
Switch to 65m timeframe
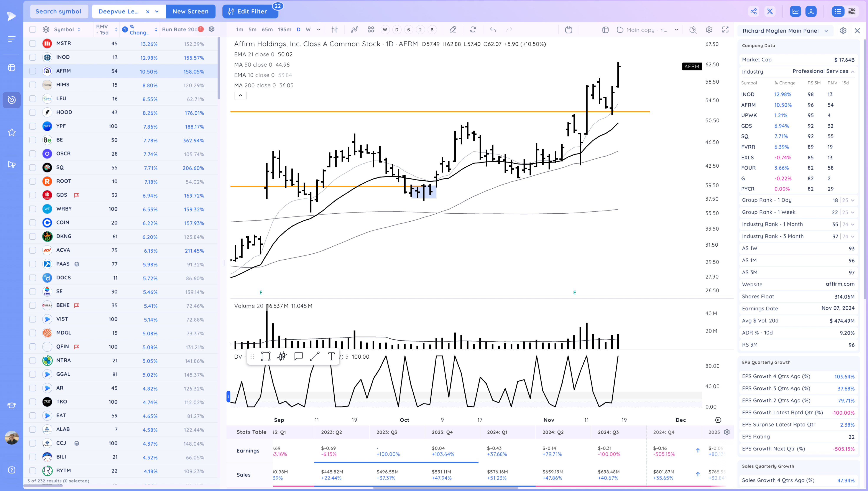[x=267, y=30]
